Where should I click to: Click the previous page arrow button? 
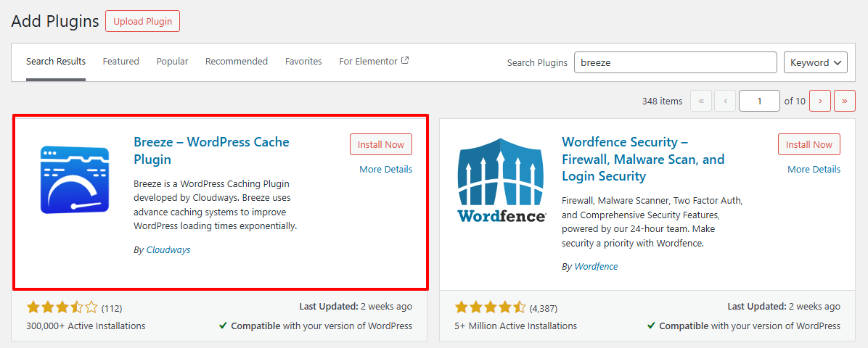[x=725, y=101]
